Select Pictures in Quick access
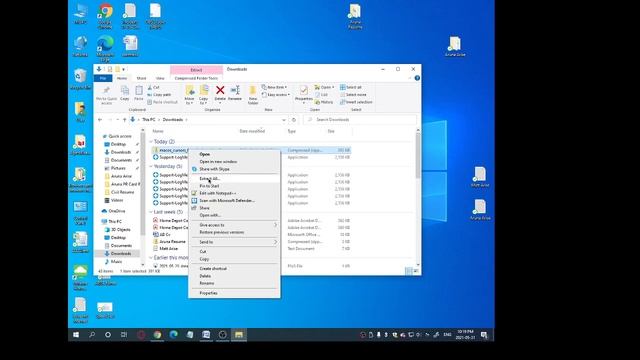Image resolution: width=640 pixels, height=360 pixels. (118, 168)
